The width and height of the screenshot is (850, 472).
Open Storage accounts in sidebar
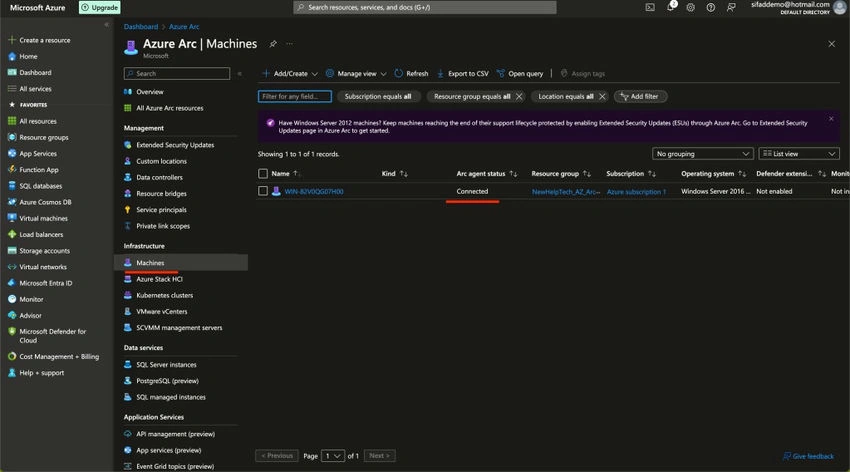point(44,251)
